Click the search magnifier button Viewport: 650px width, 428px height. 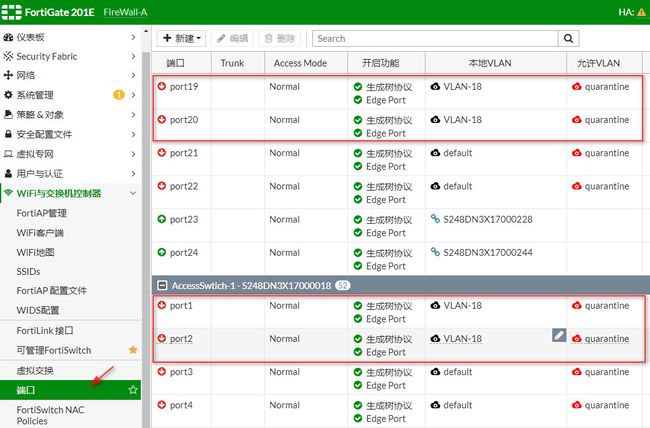pos(568,39)
